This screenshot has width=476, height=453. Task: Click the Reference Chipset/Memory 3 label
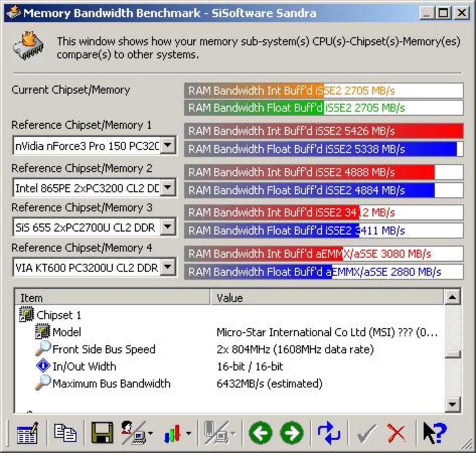click(x=82, y=208)
